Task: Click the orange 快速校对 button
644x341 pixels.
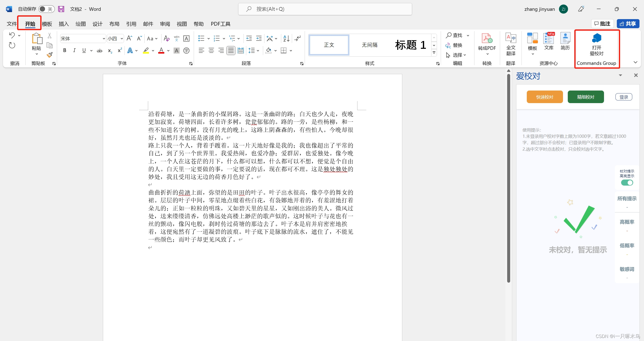Action: pos(545,97)
